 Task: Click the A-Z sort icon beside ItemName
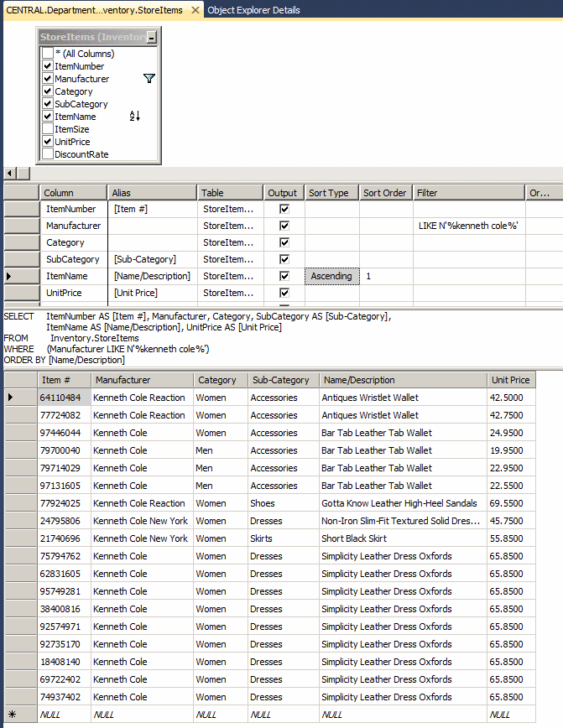[134, 116]
